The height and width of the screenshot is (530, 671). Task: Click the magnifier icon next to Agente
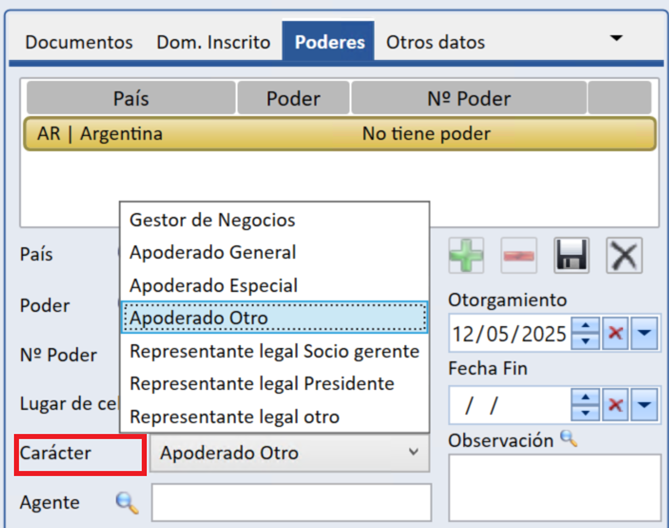127,503
